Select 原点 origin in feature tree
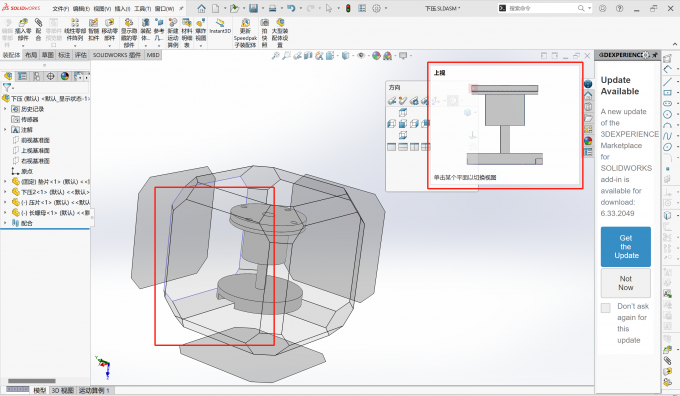This screenshot has height=396, width=680. (27, 171)
